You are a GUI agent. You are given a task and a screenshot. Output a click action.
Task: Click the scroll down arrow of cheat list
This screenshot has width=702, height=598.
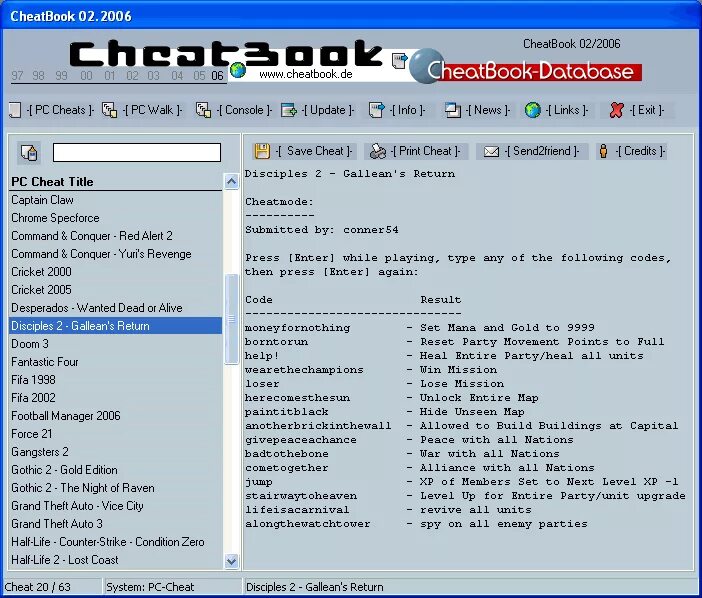coord(231,561)
